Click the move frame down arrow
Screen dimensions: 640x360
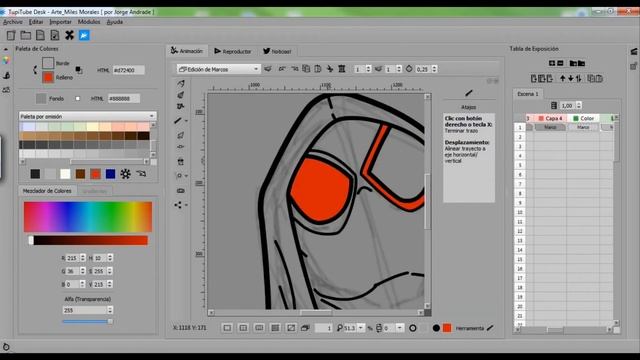click(x=571, y=78)
